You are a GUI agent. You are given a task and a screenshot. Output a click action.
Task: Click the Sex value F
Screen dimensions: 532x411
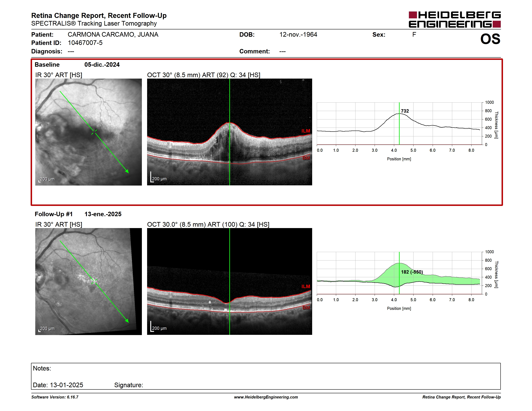(x=414, y=35)
